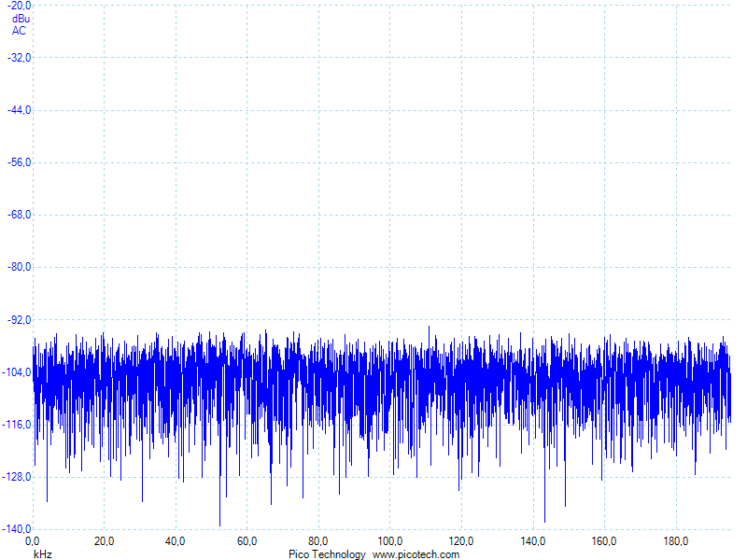Click the Pico Technology text

(327, 554)
